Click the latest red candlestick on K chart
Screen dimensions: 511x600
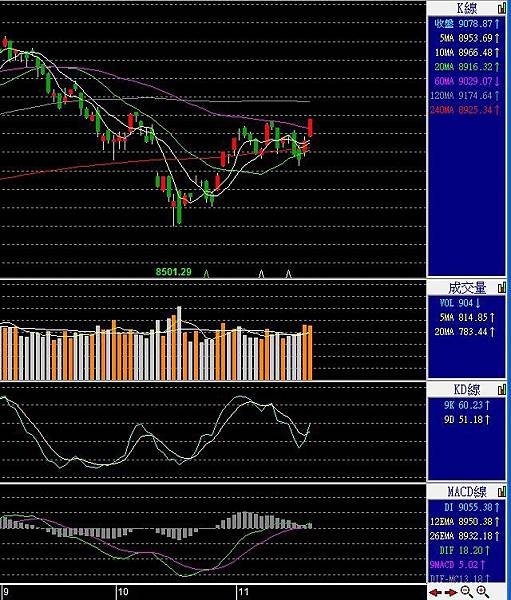(310, 127)
